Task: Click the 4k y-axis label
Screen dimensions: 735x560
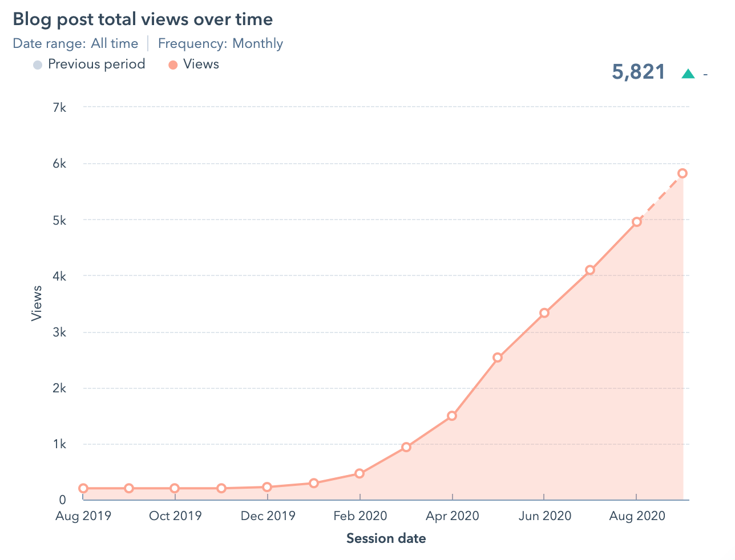Action: (59, 276)
